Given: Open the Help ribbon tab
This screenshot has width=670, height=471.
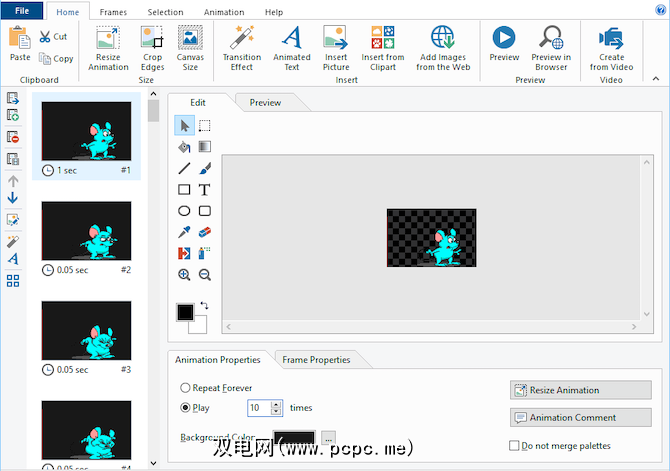Looking at the screenshot, I should click(x=274, y=12).
